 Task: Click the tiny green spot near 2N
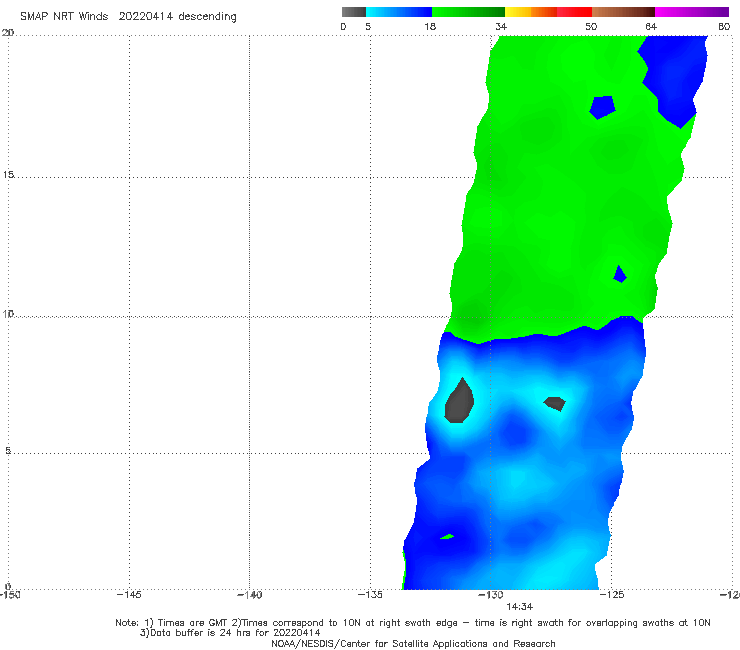[x=447, y=537]
